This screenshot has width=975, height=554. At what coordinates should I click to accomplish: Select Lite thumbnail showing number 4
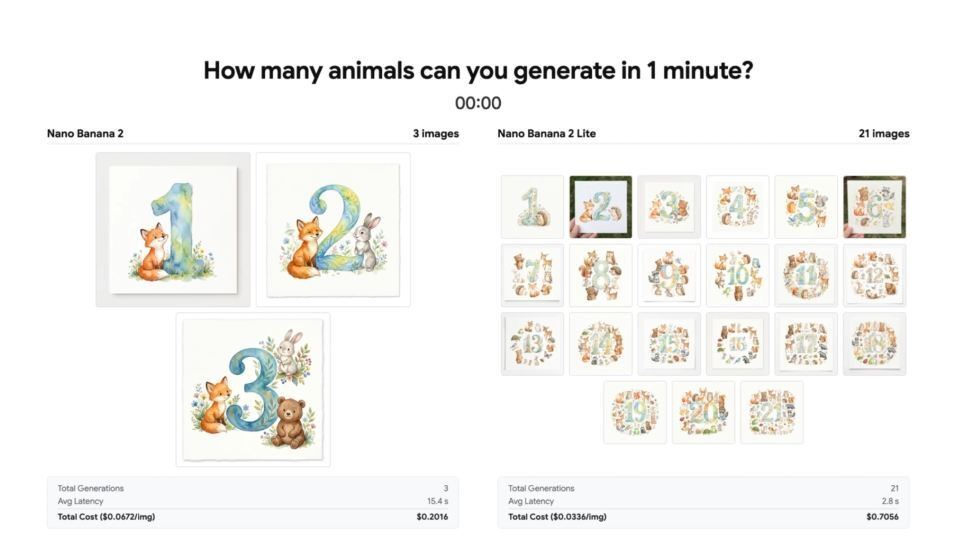737,207
